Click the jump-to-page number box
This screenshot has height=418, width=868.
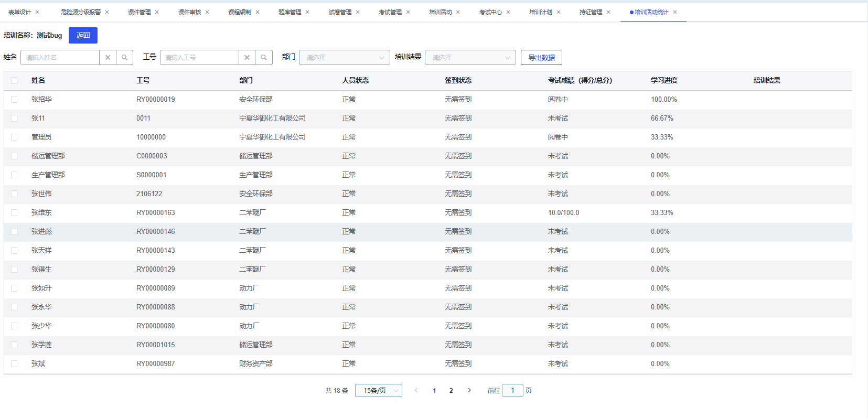click(x=512, y=390)
